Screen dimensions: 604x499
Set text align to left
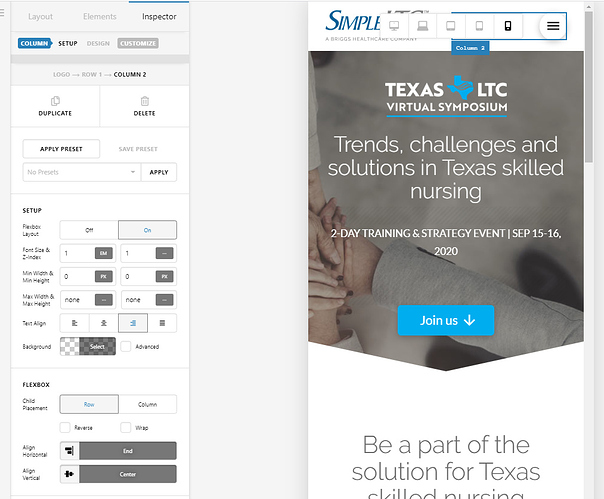74,323
